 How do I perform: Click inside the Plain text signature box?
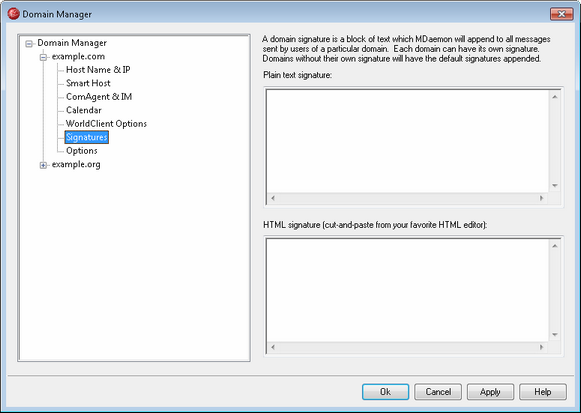408,141
